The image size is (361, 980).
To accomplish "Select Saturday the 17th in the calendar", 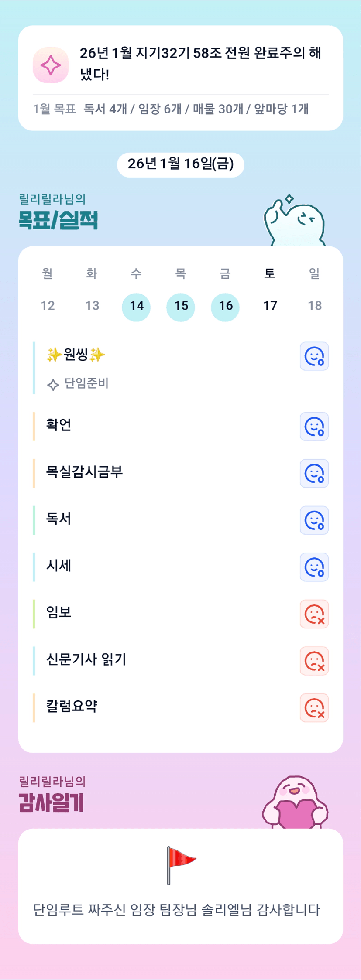I will pos(270,306).
